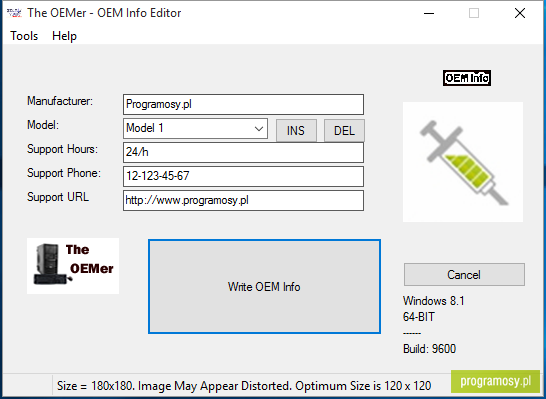Screen dimensions: 546x399
Task: Click the Write OEM Info button
Action: click(x=264, y=287)
